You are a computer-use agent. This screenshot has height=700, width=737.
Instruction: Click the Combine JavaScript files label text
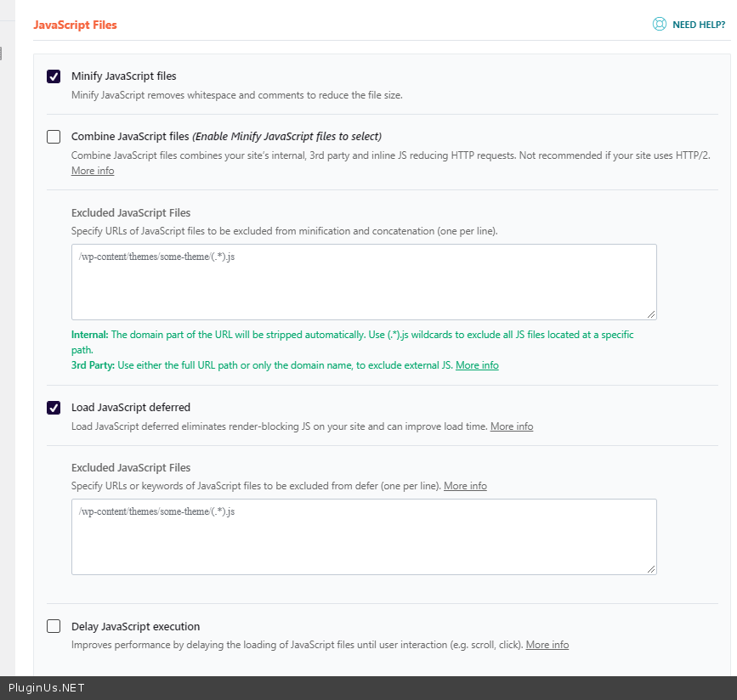tap(130, 137)
